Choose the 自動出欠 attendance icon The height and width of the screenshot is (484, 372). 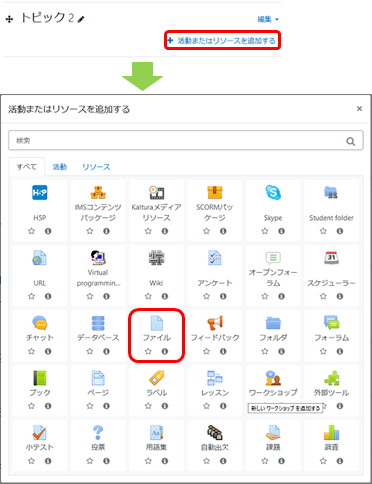(x=215, y=433)
